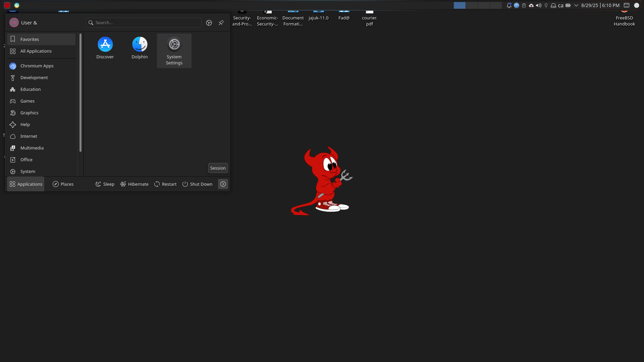Expand the hidden system tray icons arrow
The image size is (644, 362).
[576, 5]
